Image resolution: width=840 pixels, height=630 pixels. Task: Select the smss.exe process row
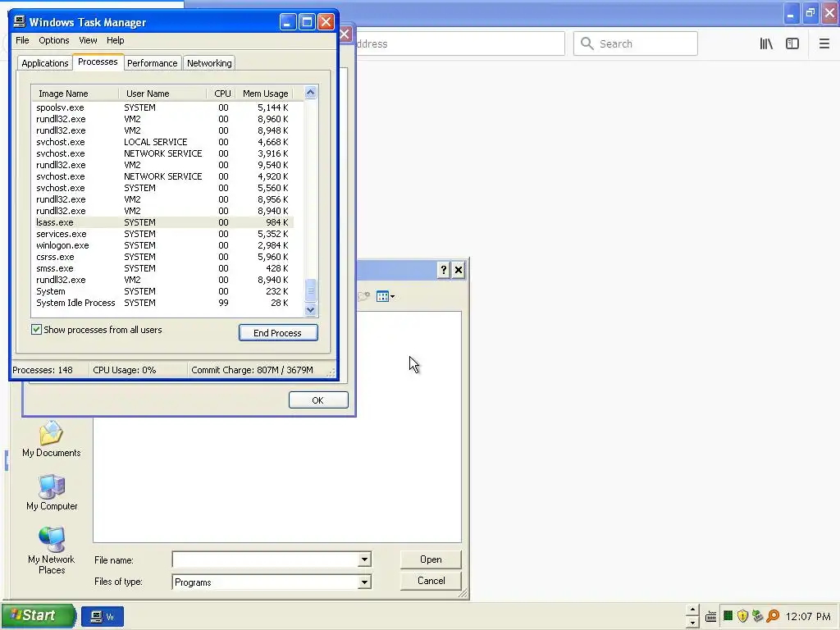(163, 268)
